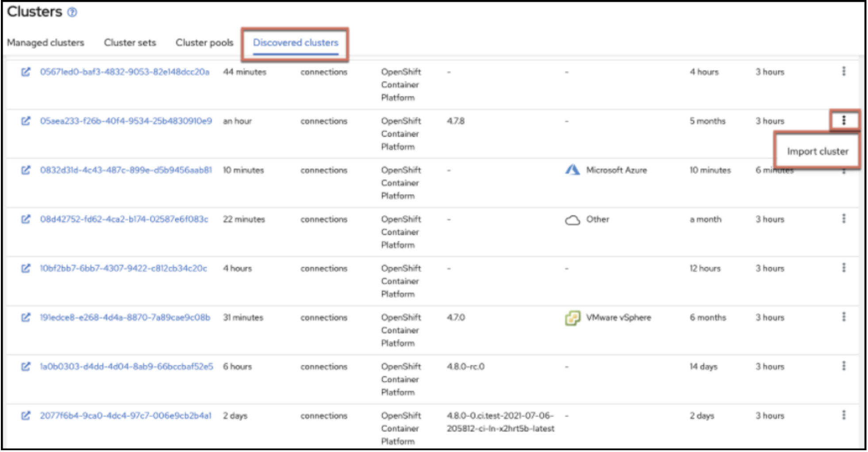Go to the Cluster pools tab

(x=204, y=42)
